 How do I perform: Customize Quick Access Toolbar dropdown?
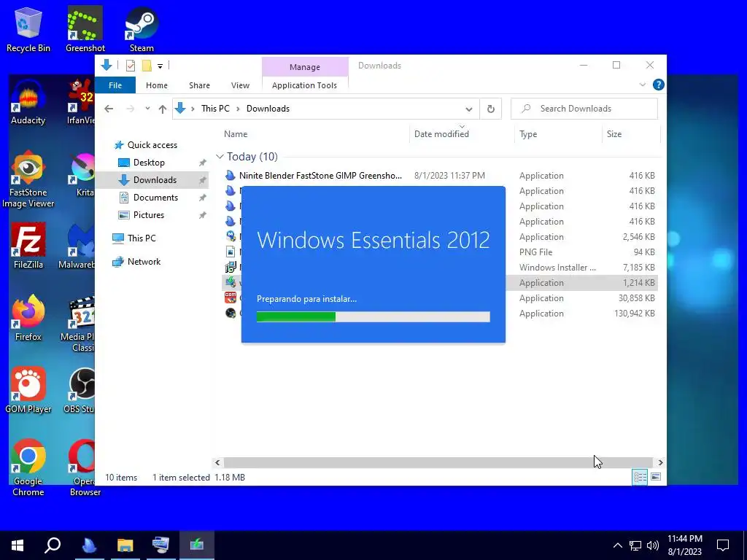[160, 66]
